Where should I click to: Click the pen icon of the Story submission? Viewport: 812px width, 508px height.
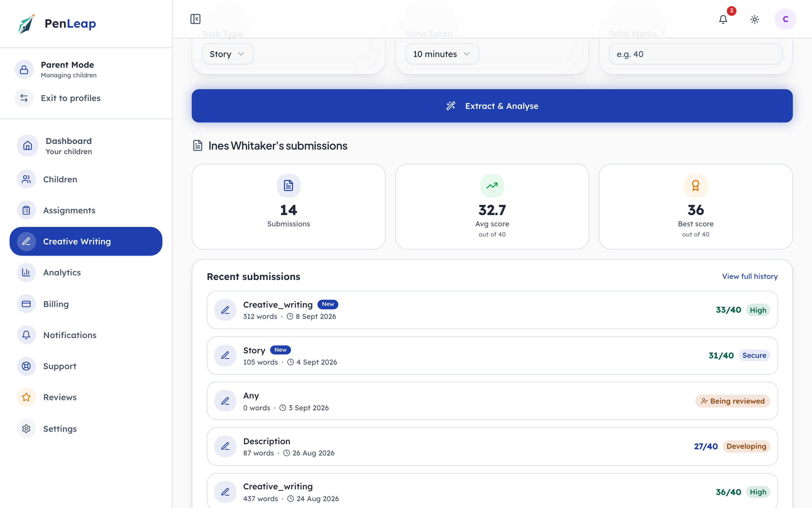pyautogui.click(x=226, y=356)
